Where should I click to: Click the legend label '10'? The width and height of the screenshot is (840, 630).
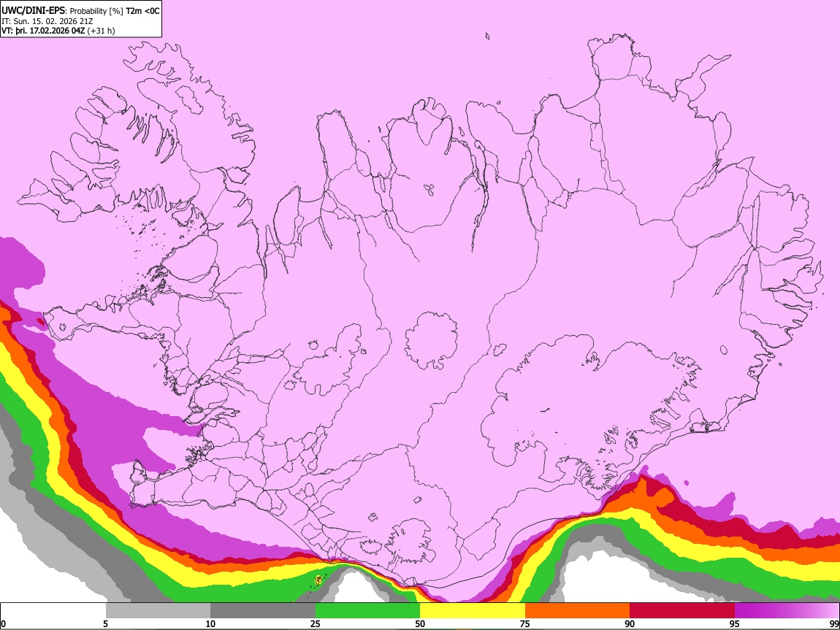[210, 624]
